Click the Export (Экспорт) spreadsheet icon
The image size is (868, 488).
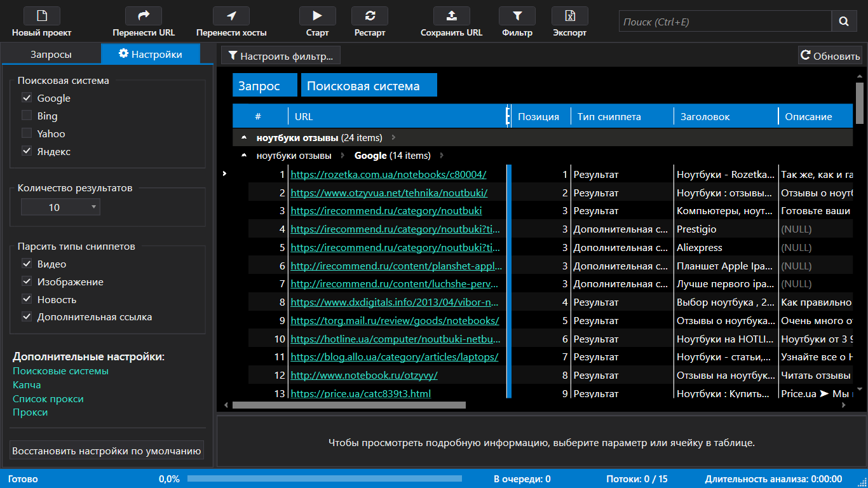tap(569, 16)
